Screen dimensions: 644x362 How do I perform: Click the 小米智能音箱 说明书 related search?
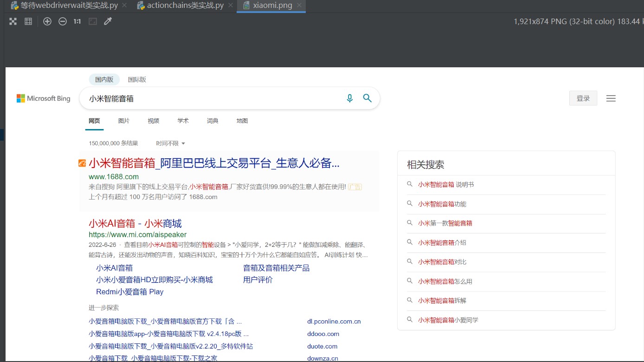[x=446, y=184]
